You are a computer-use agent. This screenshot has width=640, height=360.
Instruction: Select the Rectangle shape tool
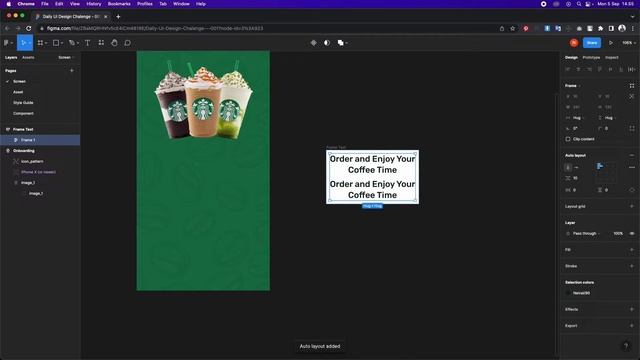(56, 43)
